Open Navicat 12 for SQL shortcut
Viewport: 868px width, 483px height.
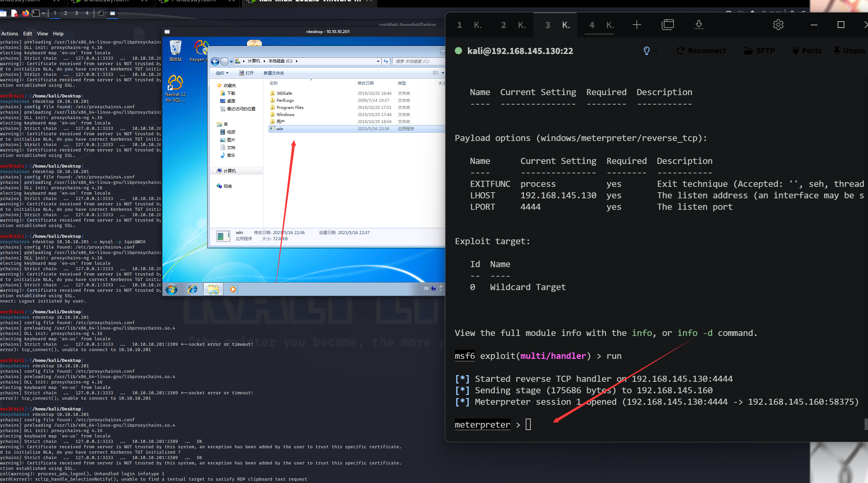[175, 88]
